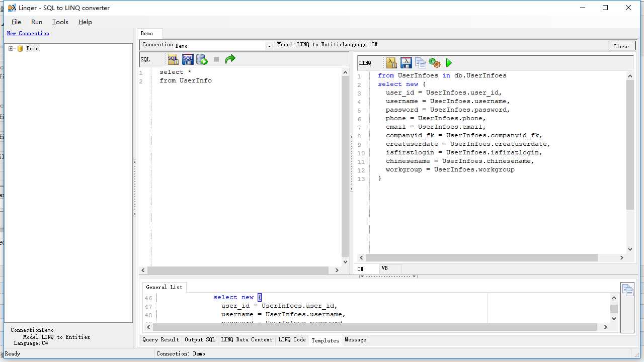Image resolution: width=644 pixels, height=362 pixels.
Task: Click 'select *' line in SQL editor
Action: click(175, 72)
